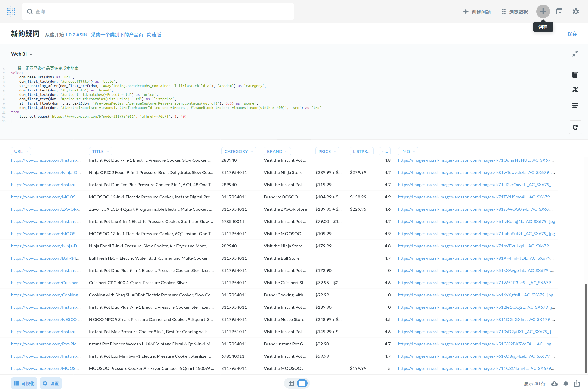Expand the Web BI database dropdown

point(22,54)
